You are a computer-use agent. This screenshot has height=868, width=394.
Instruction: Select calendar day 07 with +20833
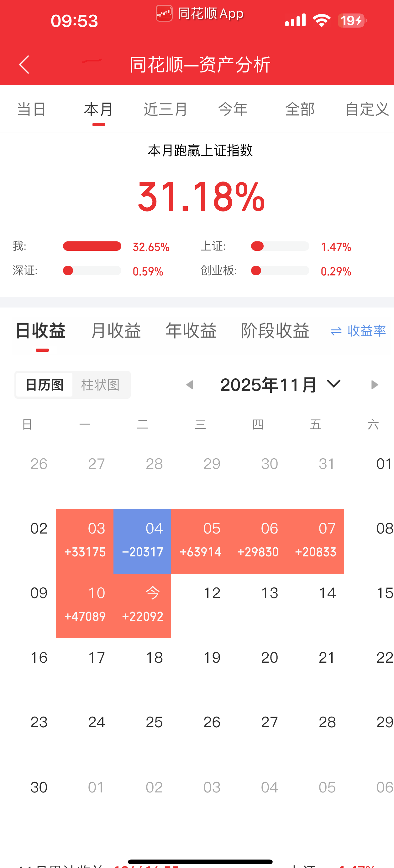point(315,541)
